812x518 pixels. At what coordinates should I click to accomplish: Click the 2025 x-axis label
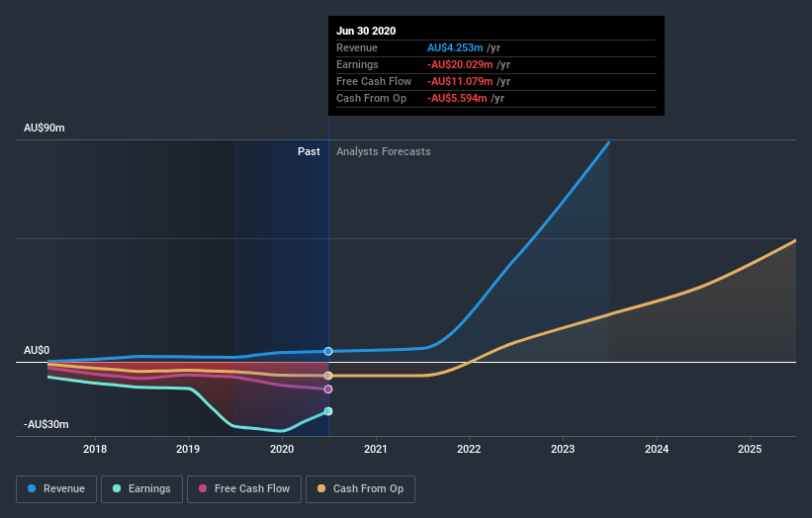750,449
